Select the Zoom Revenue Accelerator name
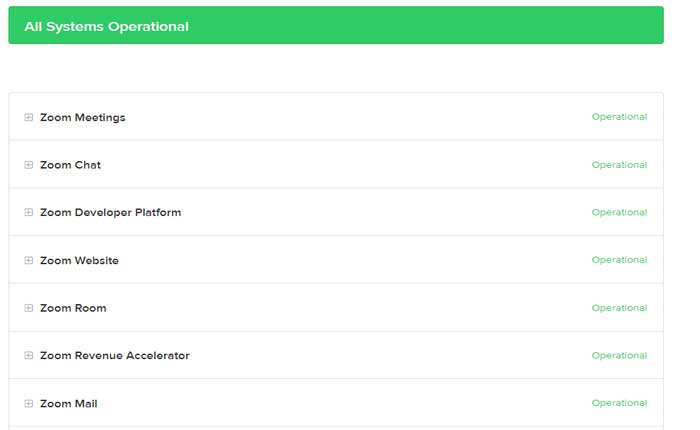Screen dimensions: 700x430 pos(114,356)
